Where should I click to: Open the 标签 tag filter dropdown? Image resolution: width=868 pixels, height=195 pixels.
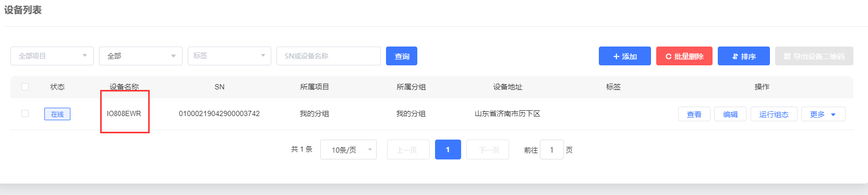point(230,56)
